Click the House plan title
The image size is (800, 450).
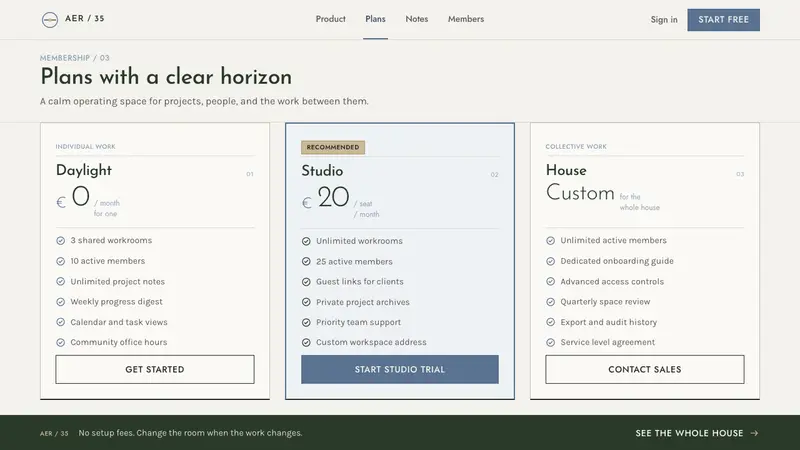pyautogui.click(x=566, y=170)
